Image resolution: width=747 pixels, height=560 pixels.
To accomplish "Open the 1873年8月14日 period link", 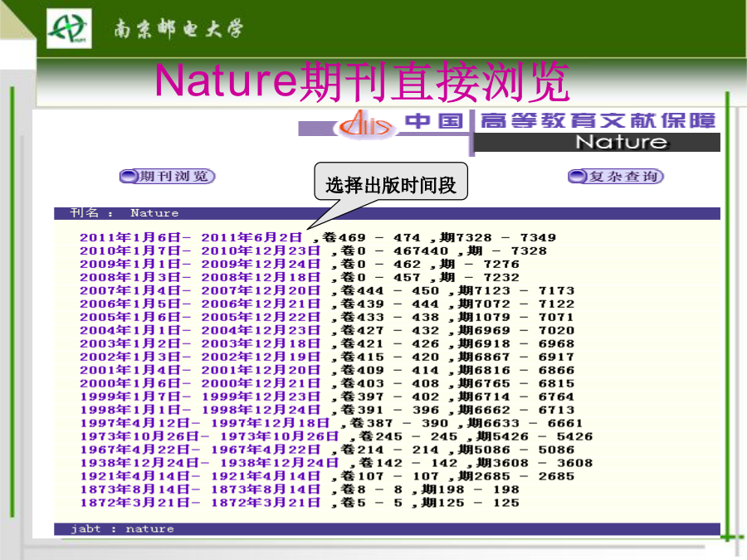I will [x=200, y=489].
